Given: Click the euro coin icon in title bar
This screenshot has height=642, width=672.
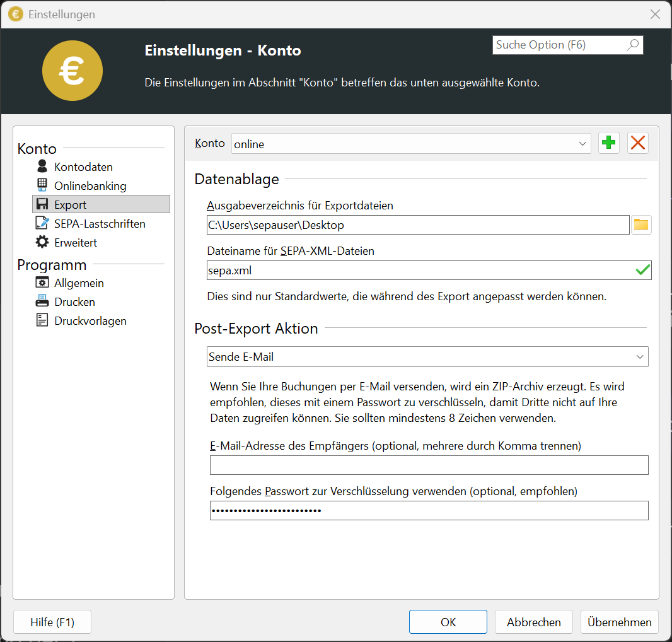Looking at the screenshot, I should pyautogui.click(x=16, y=14).
